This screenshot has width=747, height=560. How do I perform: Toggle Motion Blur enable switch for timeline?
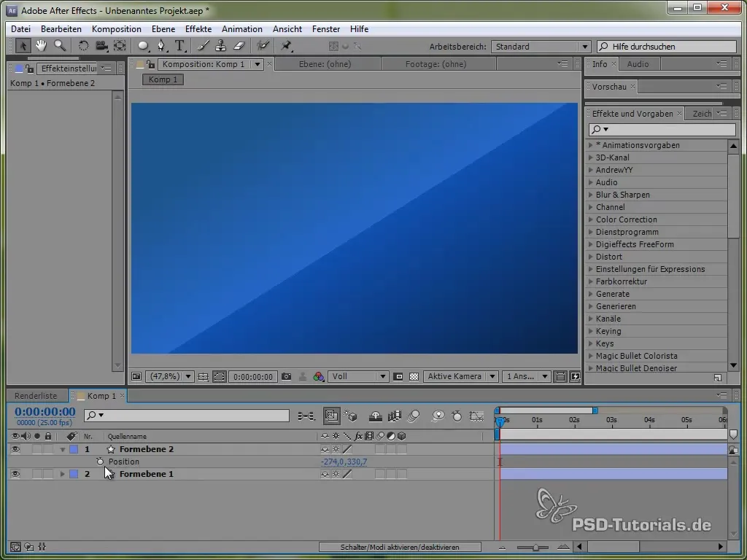[x=414, y=416]
